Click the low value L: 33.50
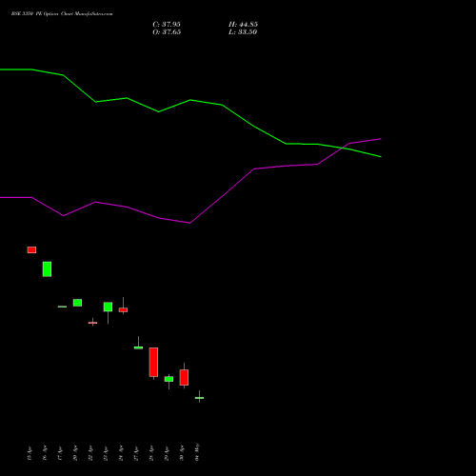 243,32
